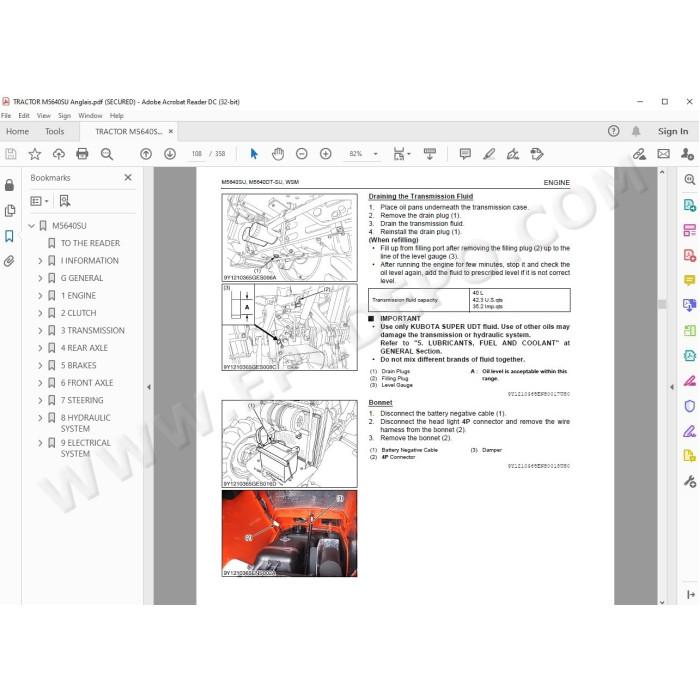This screenshot has width=700, height=700.
Task: Expand the 1 ENGINE bookmark
Action: (x=40, y=296)
